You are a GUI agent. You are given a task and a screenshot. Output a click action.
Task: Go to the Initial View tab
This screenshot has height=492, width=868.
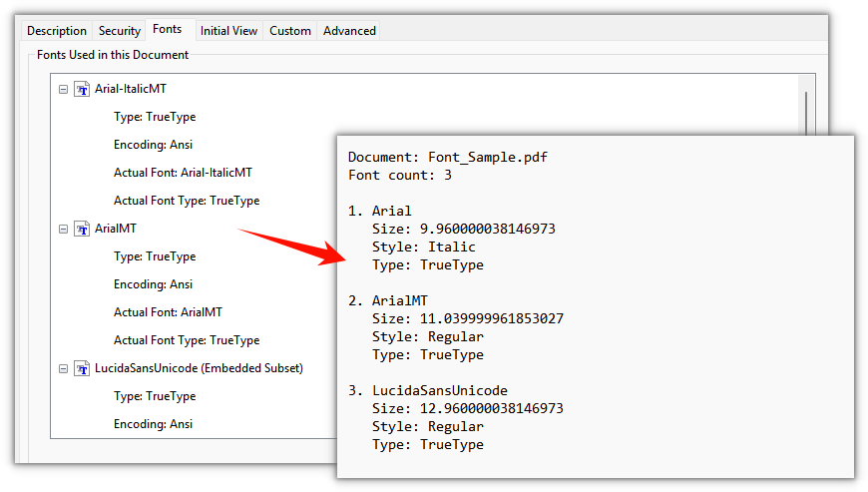[228, 31]
